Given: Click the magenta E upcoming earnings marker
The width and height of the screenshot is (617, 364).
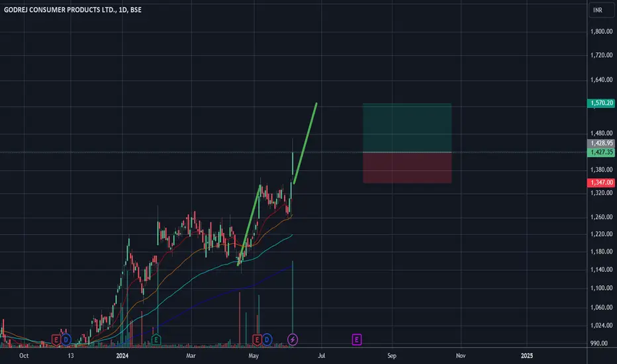Looking at the screenshot, I should coord(357,340).
